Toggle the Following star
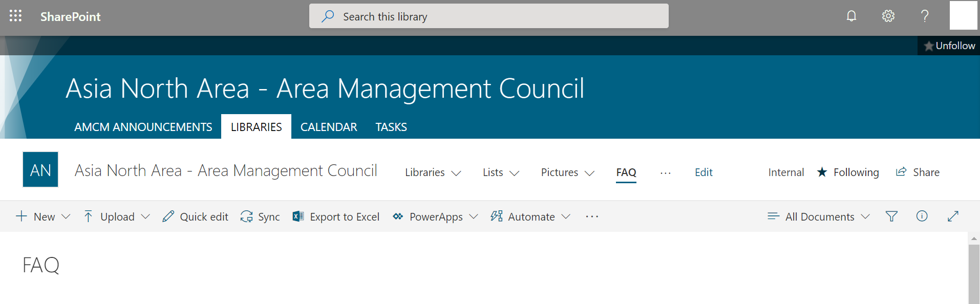Screen dimensions: 980x304 (848, 172)
